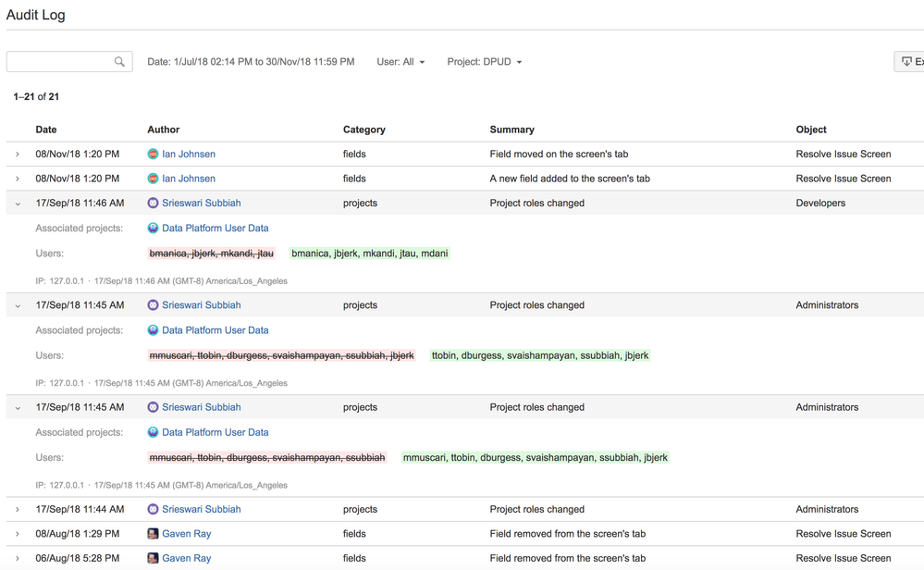Open Ian Johnsen link in new field added row
Viewport: 924px width, 570px height.
coord(189,179)
